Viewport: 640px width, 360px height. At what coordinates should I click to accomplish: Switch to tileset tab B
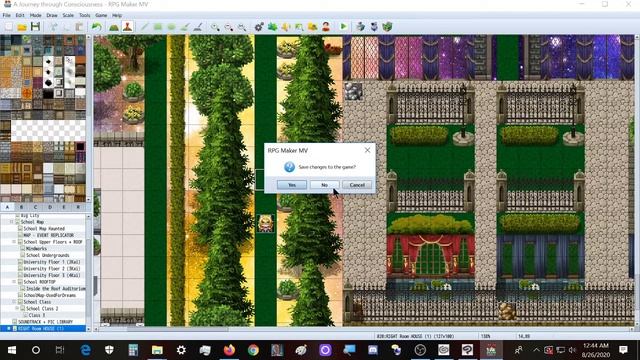pos(22,207)
